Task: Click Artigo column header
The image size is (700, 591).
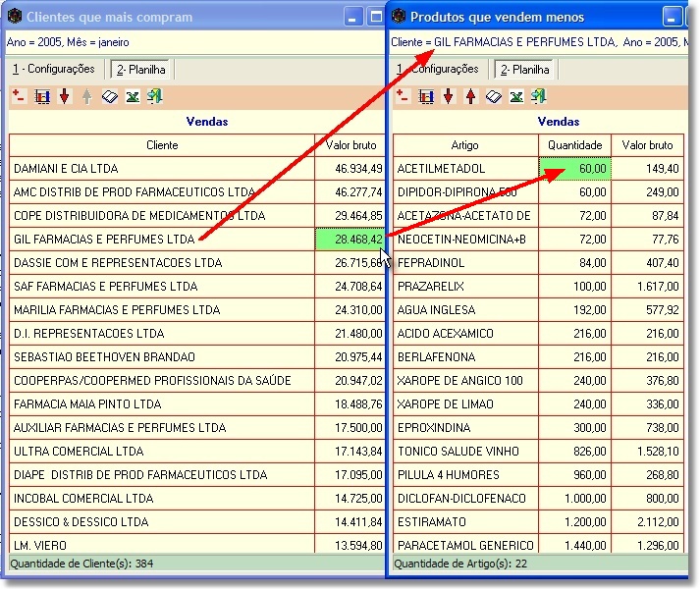Action: click(465, 145)
